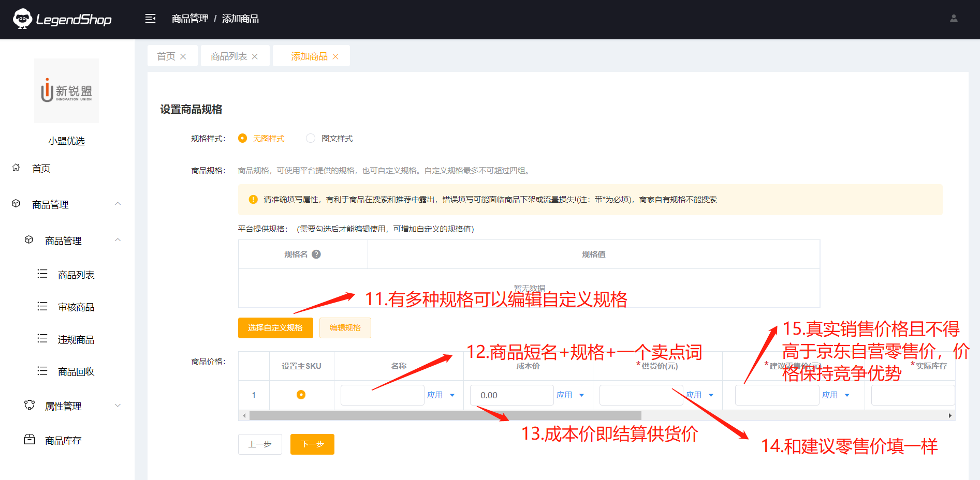The height and width of the screenshot is (480, 980).
Task: Close the 商品列表 tab
Action: (255, 56)
